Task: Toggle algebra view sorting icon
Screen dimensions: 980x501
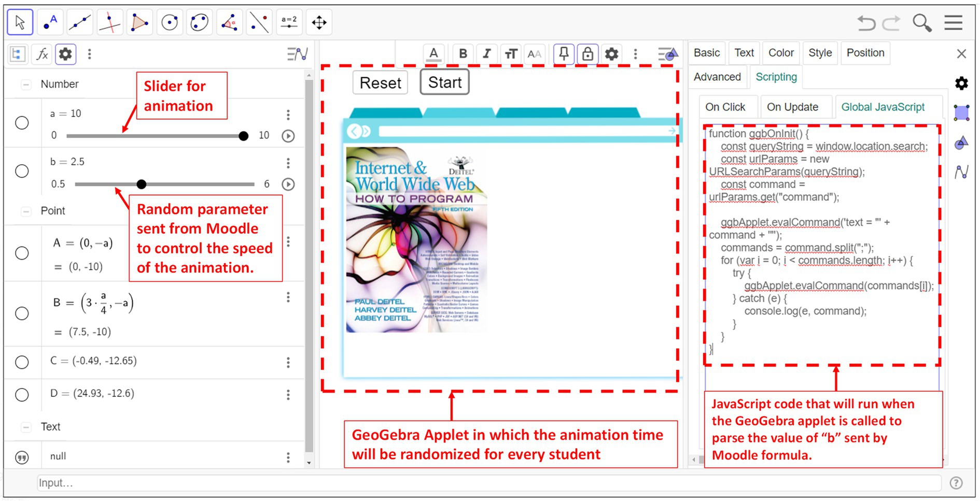Action: [18, 54]
